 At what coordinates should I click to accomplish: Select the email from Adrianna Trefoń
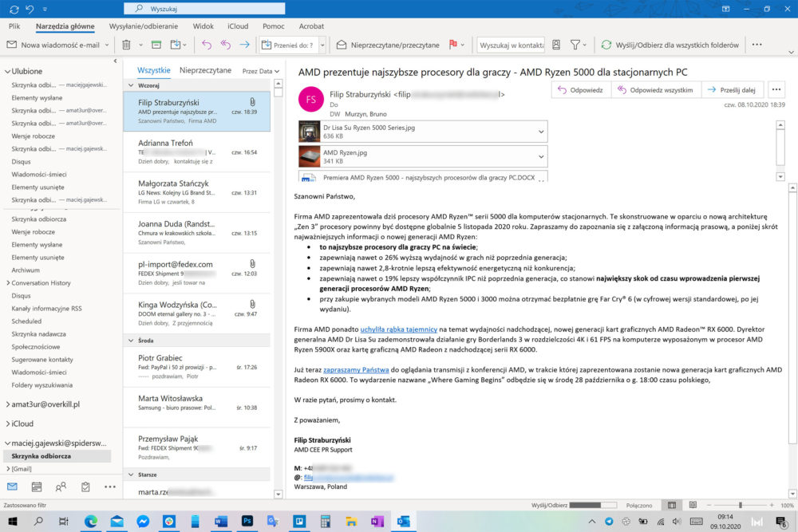(x=197, y=152)
